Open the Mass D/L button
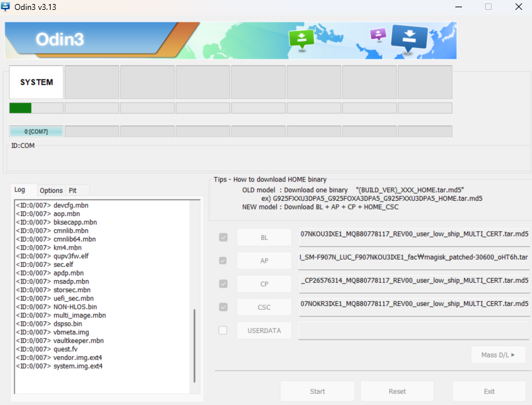Image resolution: width=532 pixels, height=405 pixels. click(498, 355)
